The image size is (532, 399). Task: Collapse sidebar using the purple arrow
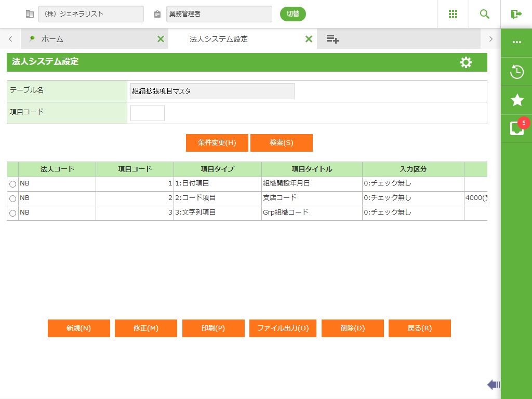pyautogui.click(x=493, y=384)
